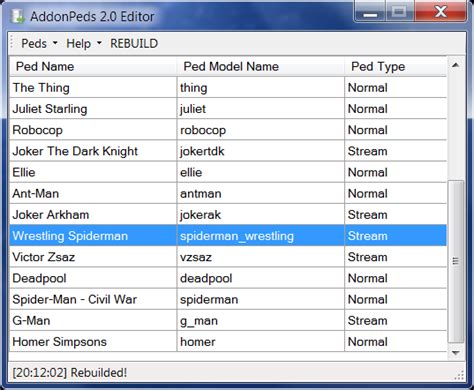474x390 pixels.
Task: Click Ped Type 'Normal' for homer
Action: tap(368, 342)
